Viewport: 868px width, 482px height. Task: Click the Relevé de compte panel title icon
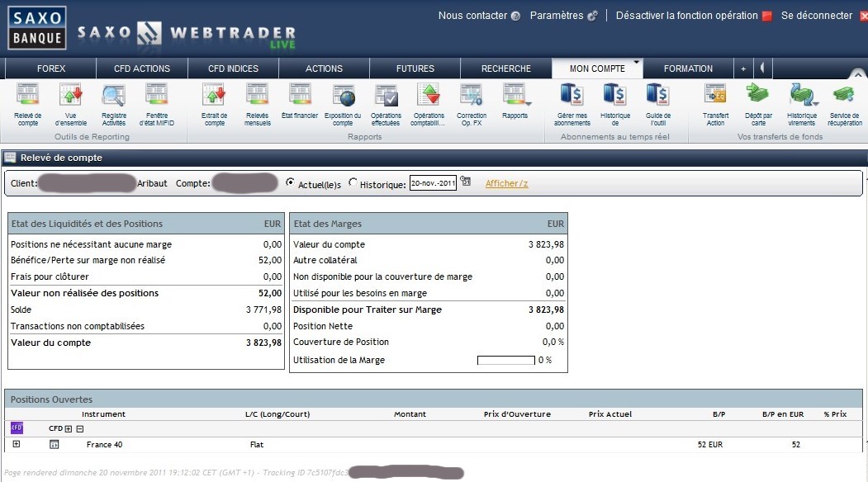point(9,158)
